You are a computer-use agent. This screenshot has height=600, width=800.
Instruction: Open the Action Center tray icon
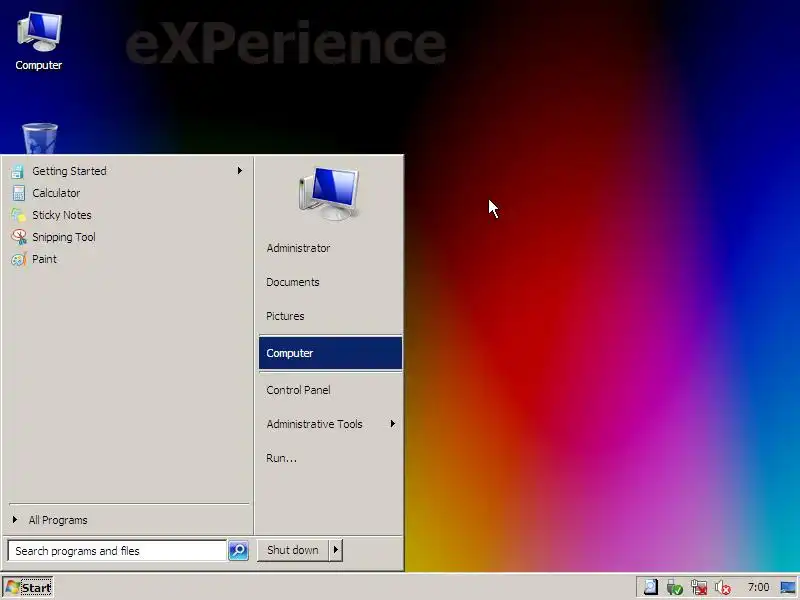click(651, 587)
